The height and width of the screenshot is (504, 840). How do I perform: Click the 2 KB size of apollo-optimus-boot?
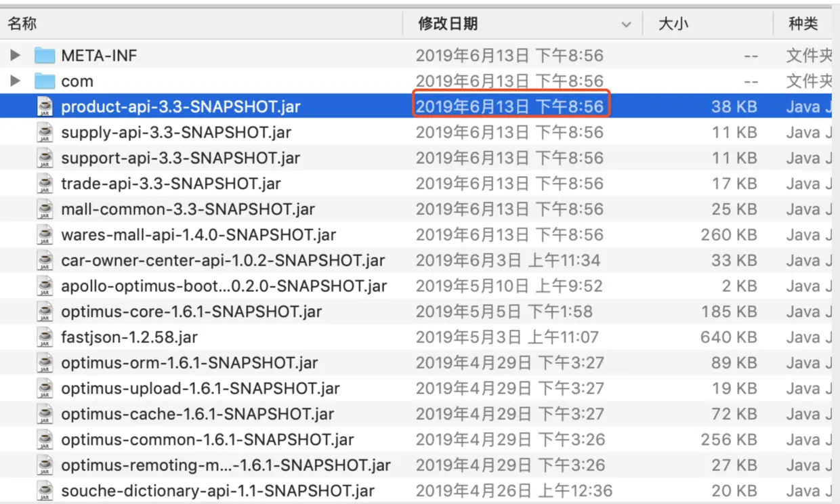pyautogui.click(x=739, y=286)
